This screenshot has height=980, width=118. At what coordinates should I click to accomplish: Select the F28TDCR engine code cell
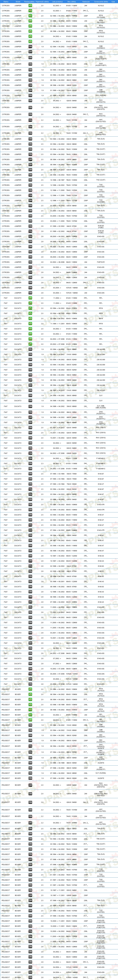coord(101,262)
